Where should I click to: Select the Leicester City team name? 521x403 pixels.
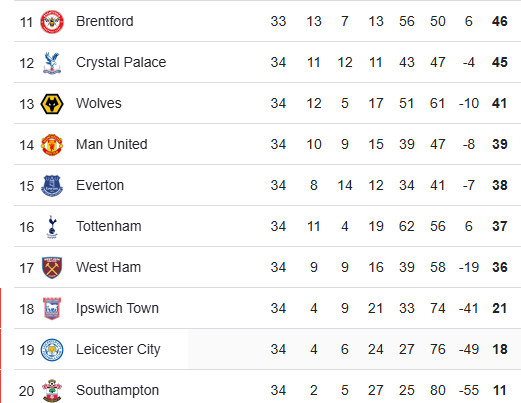tap(118, 349)
